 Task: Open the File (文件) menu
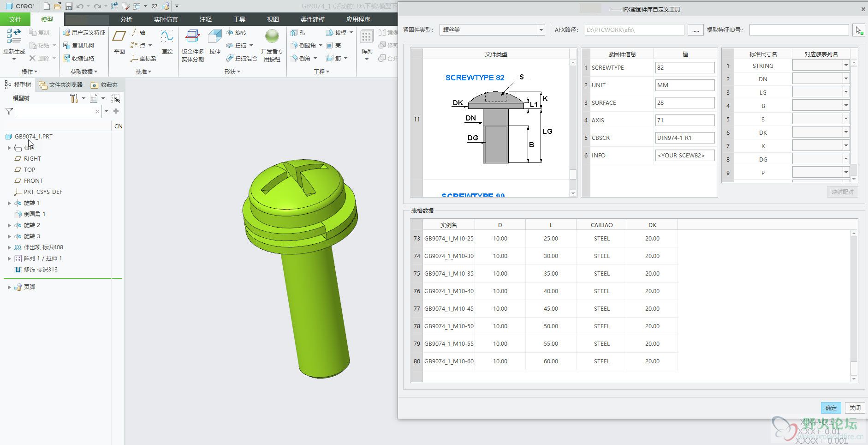click(x=15, y=19)
